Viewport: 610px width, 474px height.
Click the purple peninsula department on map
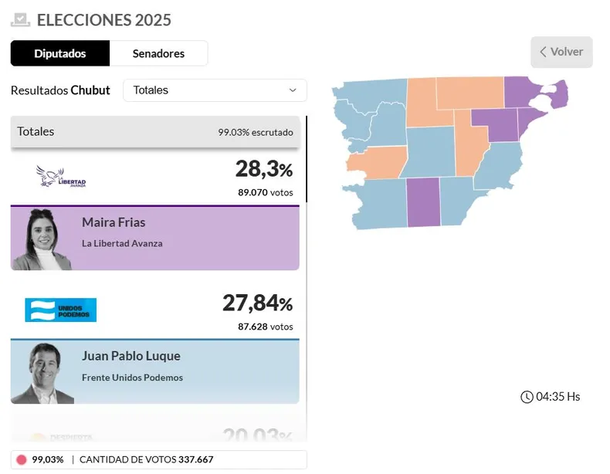pyautogui.click(x=550, y=95)
